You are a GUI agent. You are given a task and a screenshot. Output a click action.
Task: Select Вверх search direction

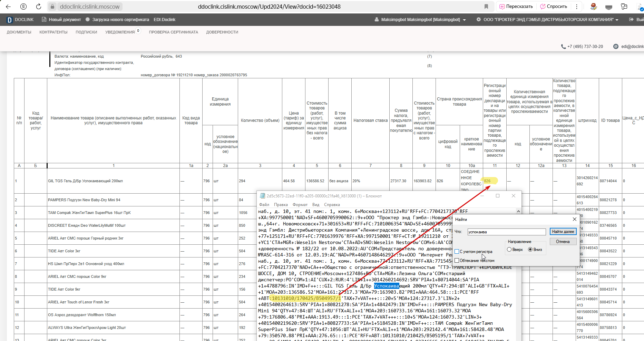509,250
